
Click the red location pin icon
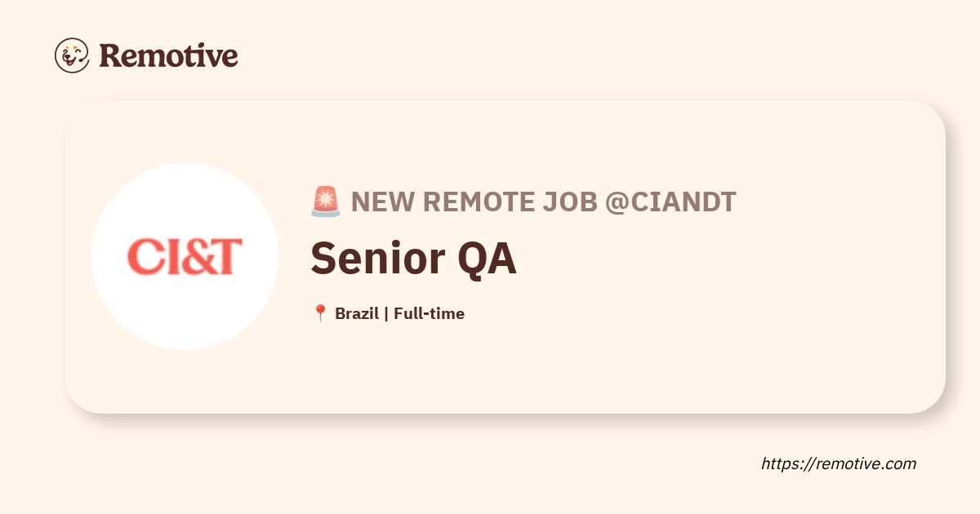(320, 313)
